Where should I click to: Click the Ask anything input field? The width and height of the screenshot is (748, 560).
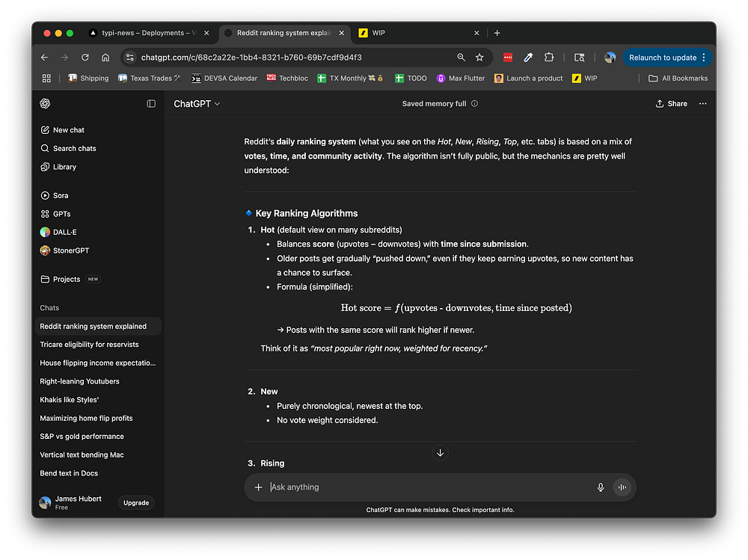426,487
